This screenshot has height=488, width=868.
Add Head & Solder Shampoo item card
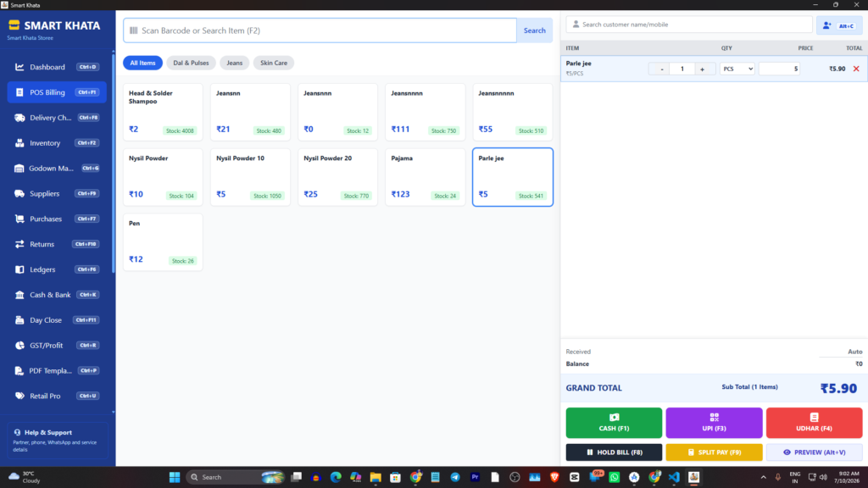[x=163, y=113]
